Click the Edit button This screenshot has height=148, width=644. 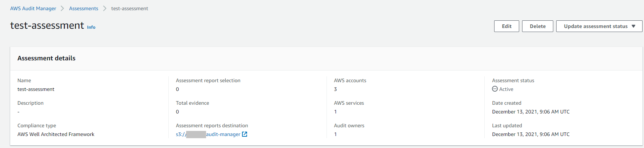[506, 26]
